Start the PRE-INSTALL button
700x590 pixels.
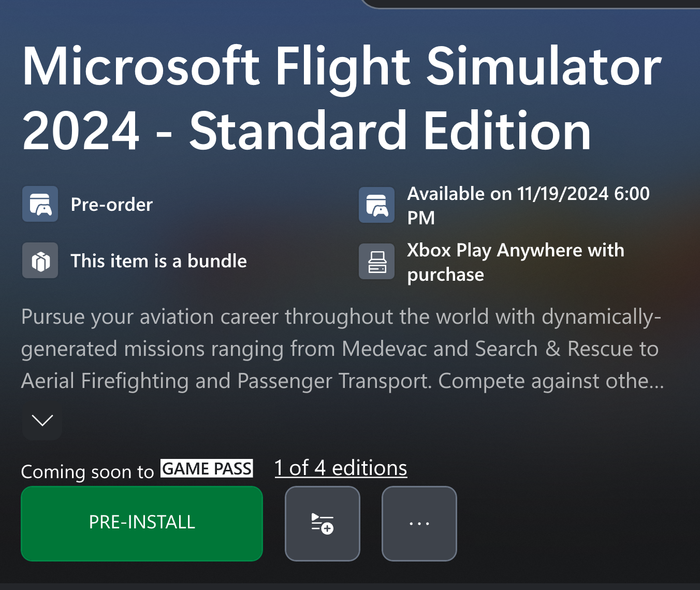(x=142, y=523)
